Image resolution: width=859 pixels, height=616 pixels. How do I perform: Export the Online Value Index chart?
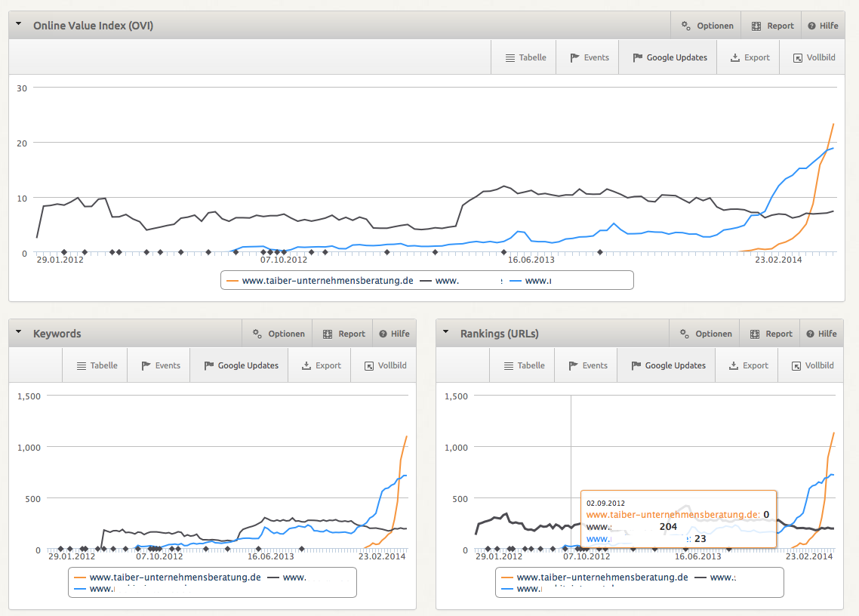[x=750, y=57]
